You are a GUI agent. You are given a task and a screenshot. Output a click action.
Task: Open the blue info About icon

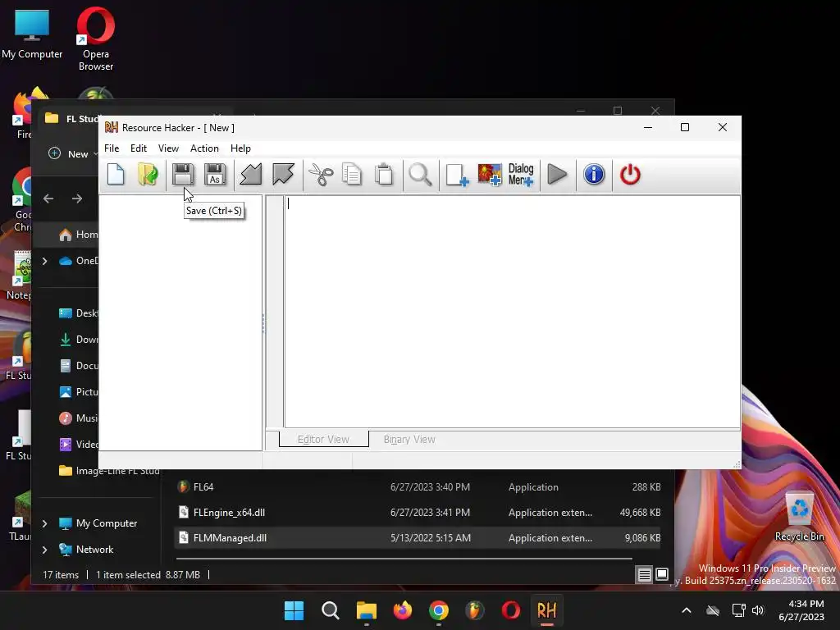594,175
